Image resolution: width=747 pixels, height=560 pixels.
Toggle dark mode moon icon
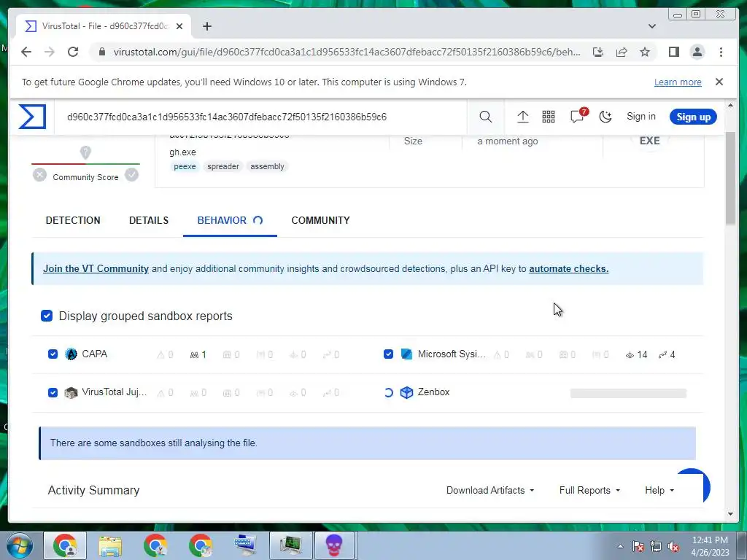coord(605,117)
